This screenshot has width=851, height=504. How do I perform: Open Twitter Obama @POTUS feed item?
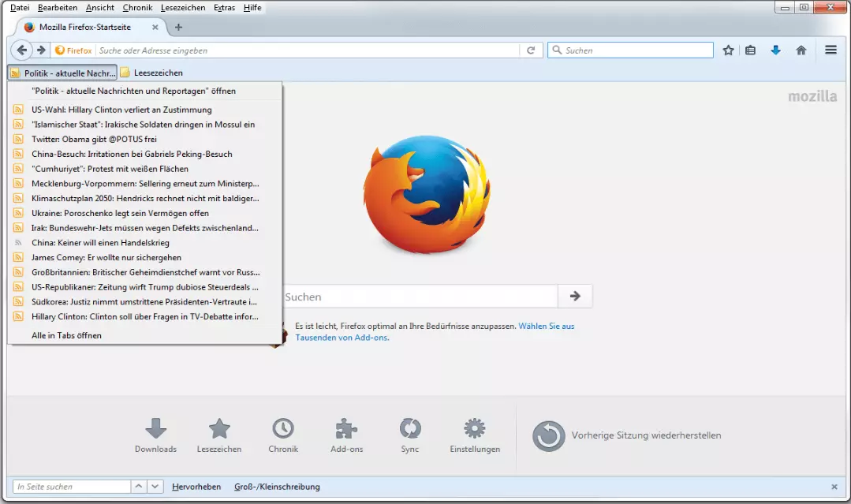click(144, 139)
